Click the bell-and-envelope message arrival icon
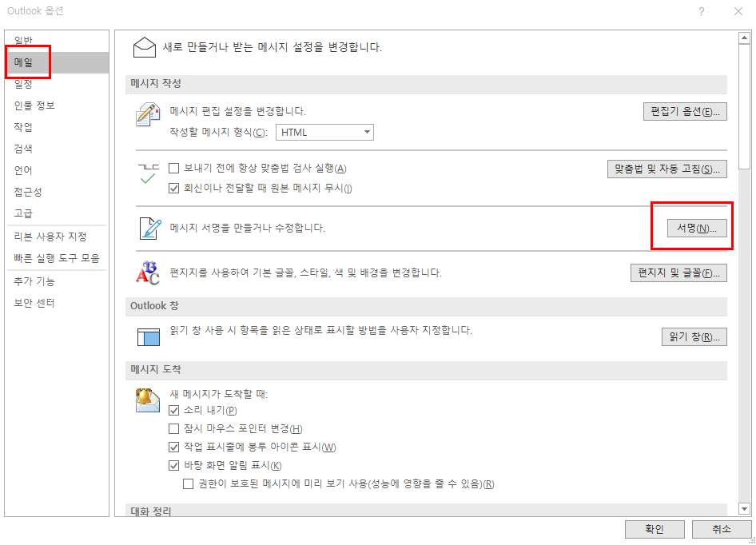Screen dimensions: 756x545 point(148,400)
